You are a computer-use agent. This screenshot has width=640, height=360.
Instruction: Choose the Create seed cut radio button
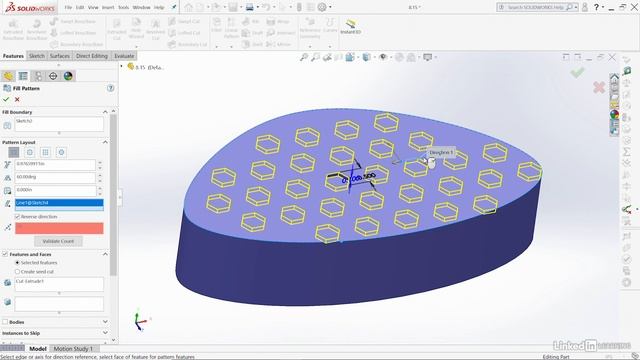click(17, 271)
